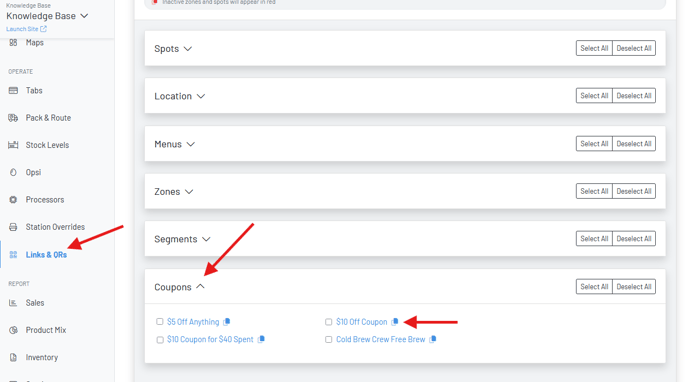688x382 pixels.
Task: Copy the $10 Coupon for $40 Spent link icon
Action: [261, 339]
